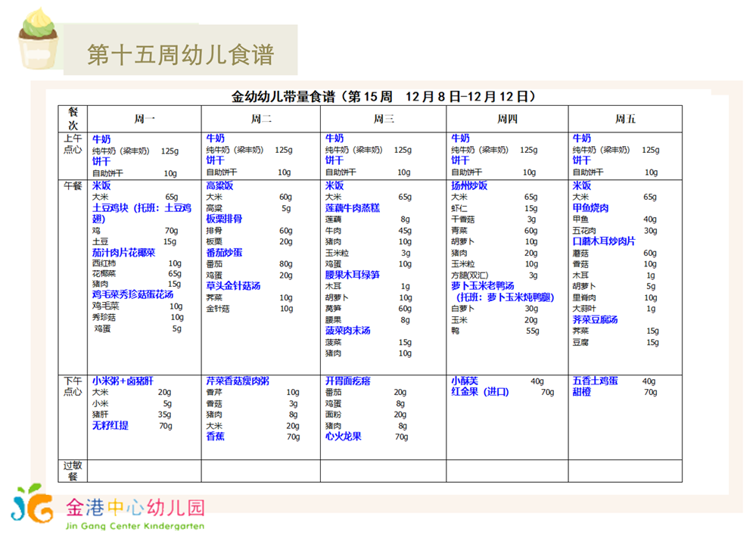
Task: Click Jin Gang Center Kindergarten footer text
Action: (x=135, y=526)
